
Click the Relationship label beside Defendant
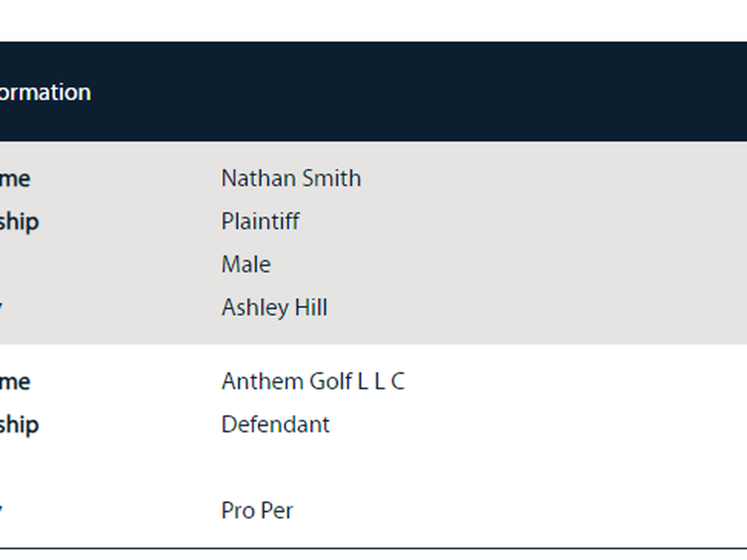(x=19, y=424)
